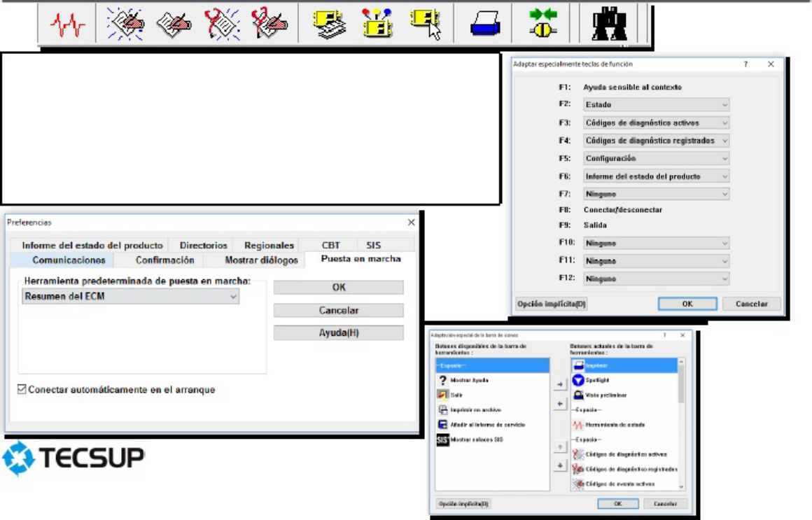The image size is (812, 520).
Task: Select Imprimir en archivo list item
Action: tap(492, 409)
